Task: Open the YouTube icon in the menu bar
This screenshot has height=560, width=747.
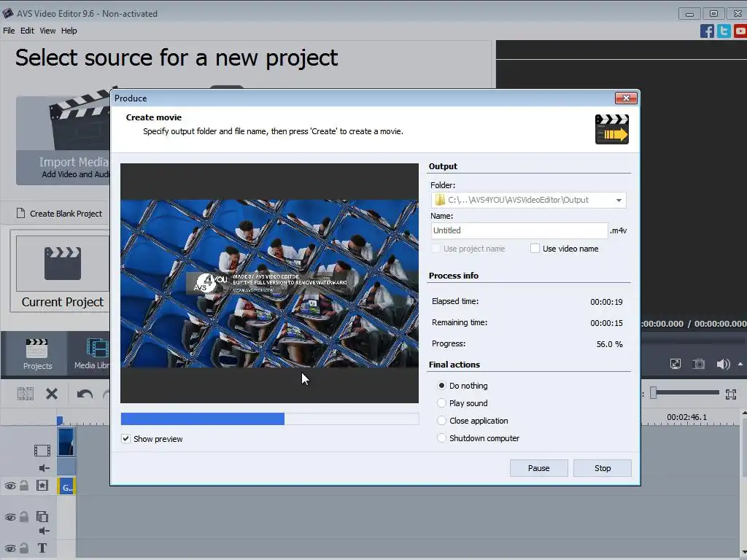Action: (740, 31)
